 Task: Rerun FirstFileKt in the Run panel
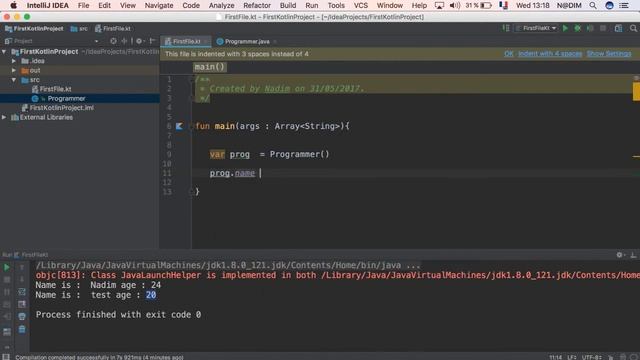[x=7, y=268]
